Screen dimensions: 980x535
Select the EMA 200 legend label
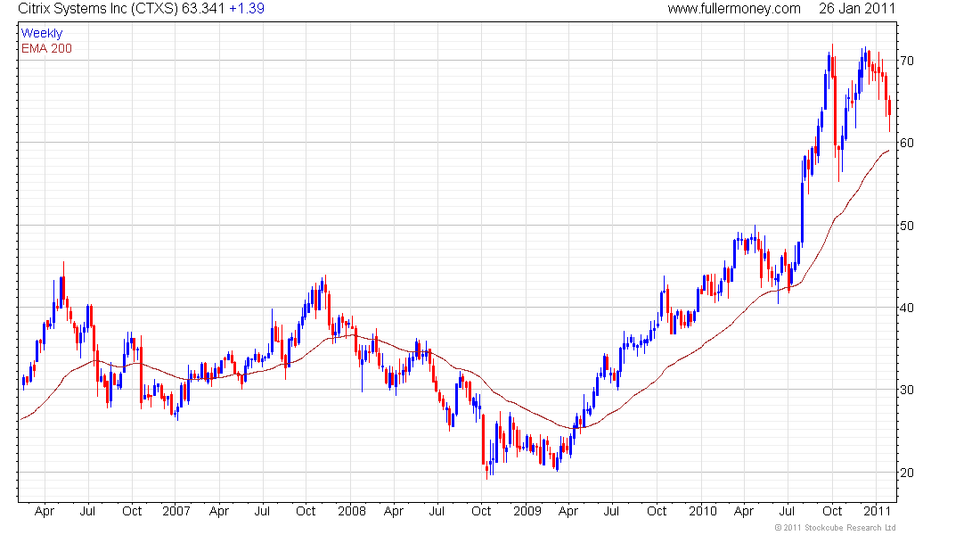pos(46,49)
